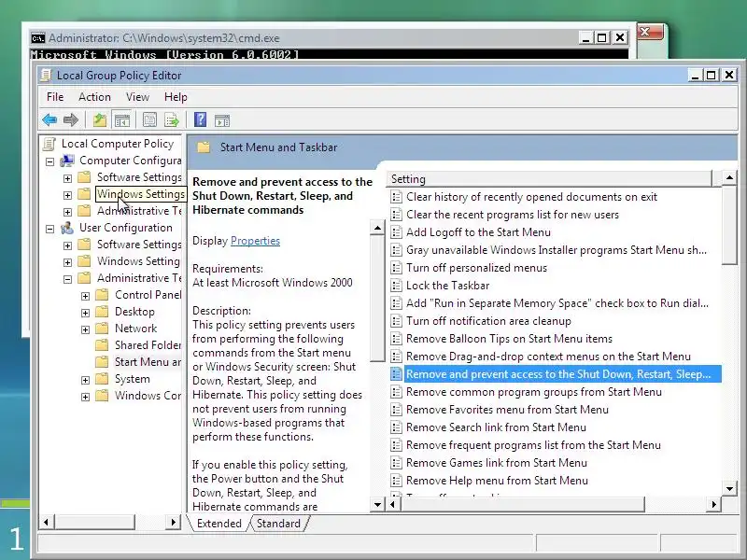Expand Administrative Templates under Computer Configuration
The height and width of the screenshot is (560, 747).
point(67,212)
